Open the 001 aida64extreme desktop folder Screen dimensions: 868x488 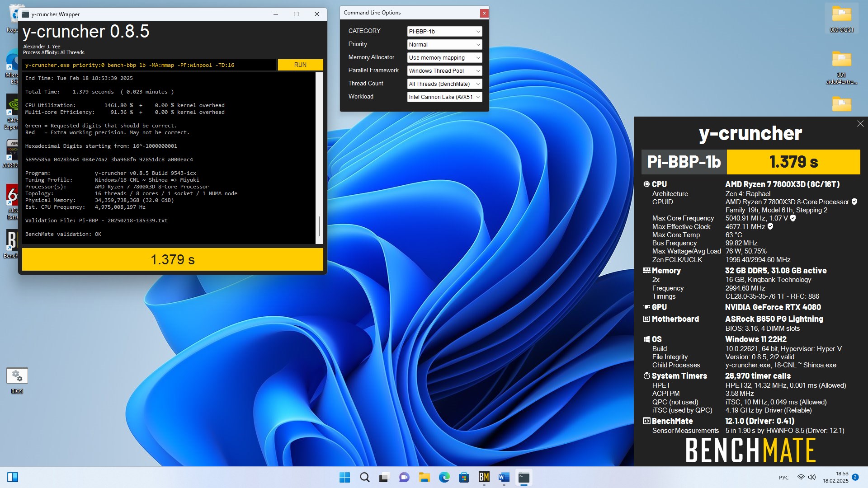[841, 66]
